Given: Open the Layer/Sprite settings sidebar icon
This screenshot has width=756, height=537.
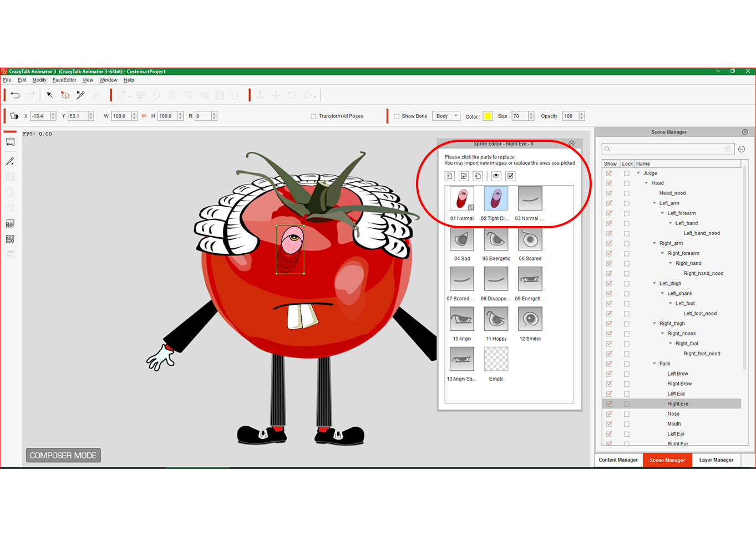Looking at the screenshot, I should [x=10, y=239].
